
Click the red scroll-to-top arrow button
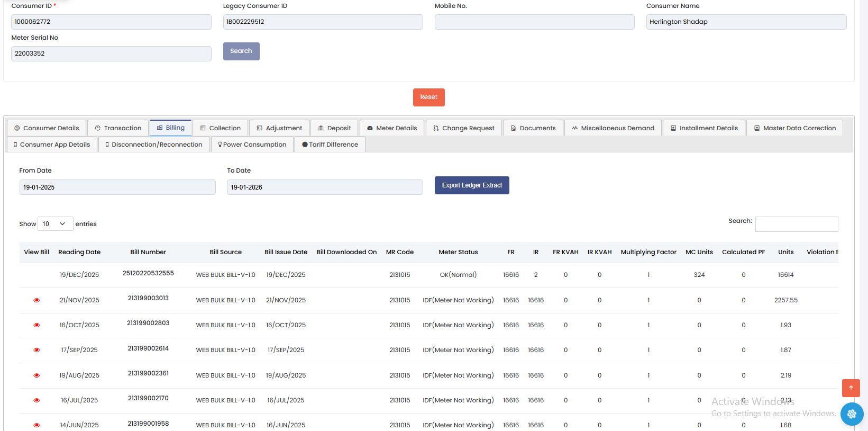[x=851, y=388]
